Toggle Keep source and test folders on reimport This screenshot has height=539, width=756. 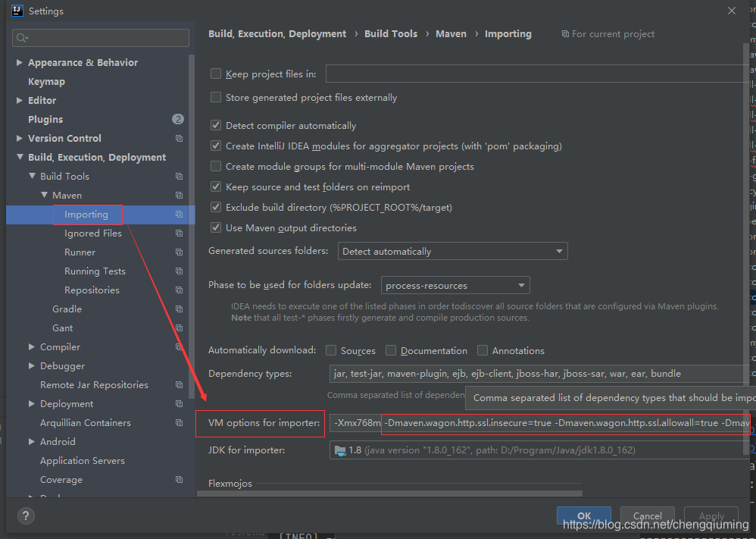[216, 186]
